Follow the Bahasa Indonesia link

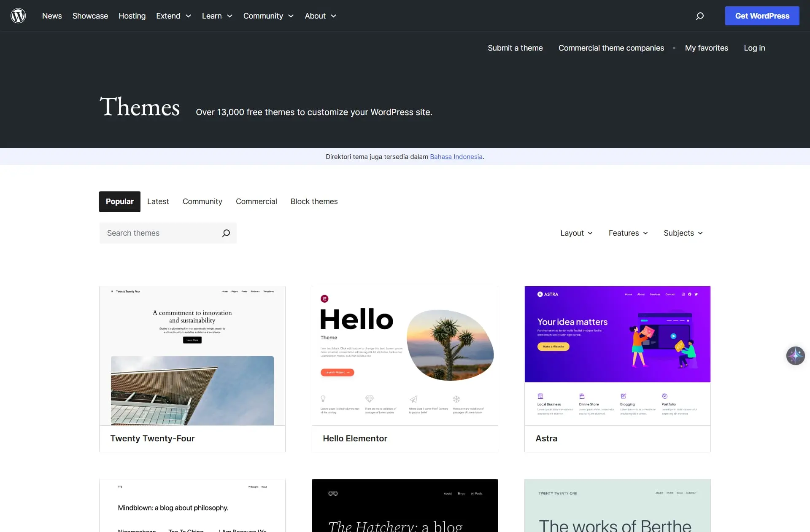click(x=456, y=157)
